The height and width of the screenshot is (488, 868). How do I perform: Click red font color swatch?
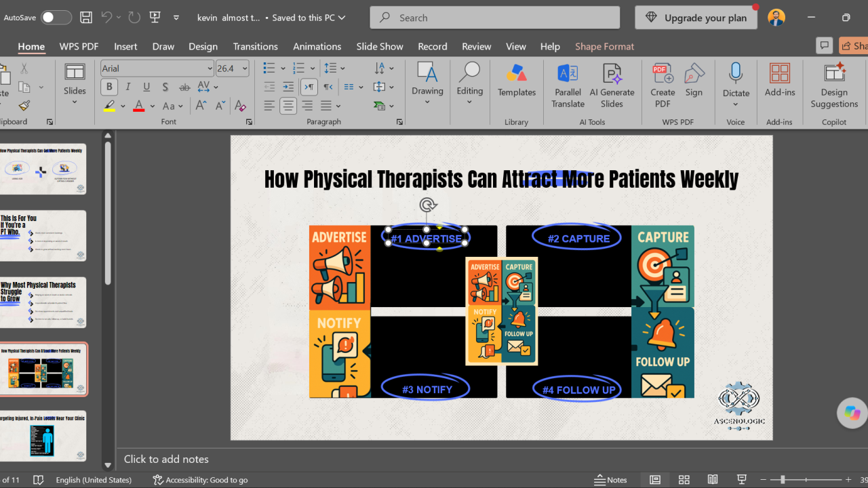point(138,106)
